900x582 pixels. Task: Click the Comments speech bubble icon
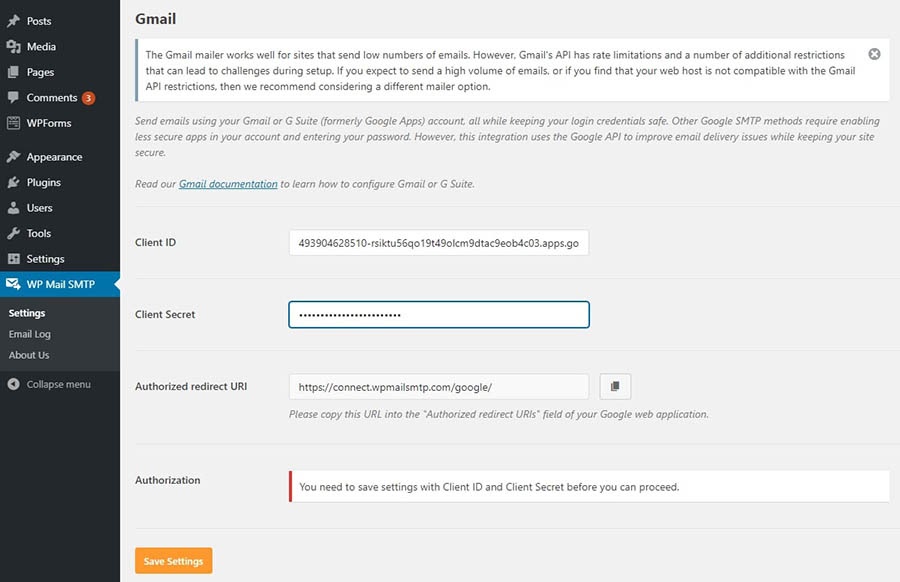pos(13,98)
